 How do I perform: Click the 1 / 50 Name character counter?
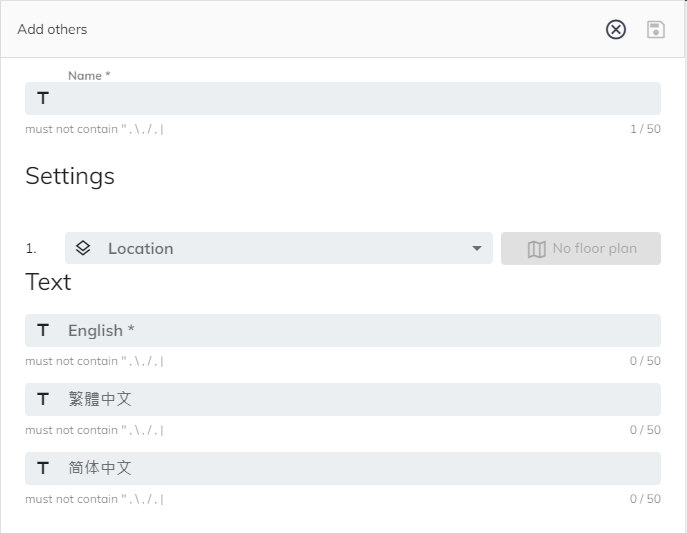644,129
